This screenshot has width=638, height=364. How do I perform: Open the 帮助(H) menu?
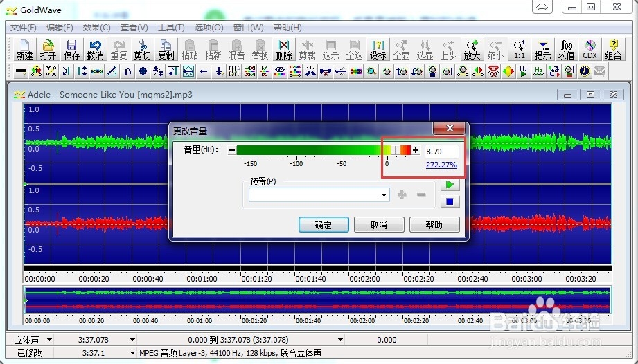[287, 28]
